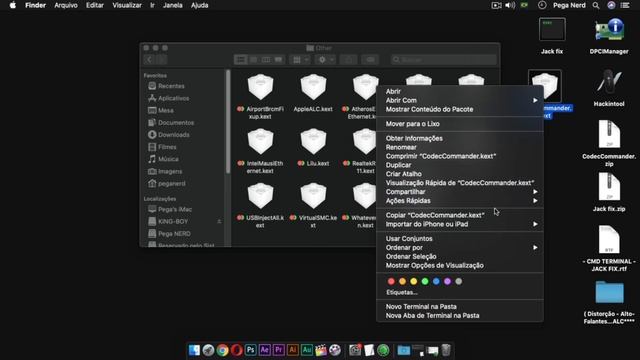Eject the KING-BOY volume

[x=219, y=222]
